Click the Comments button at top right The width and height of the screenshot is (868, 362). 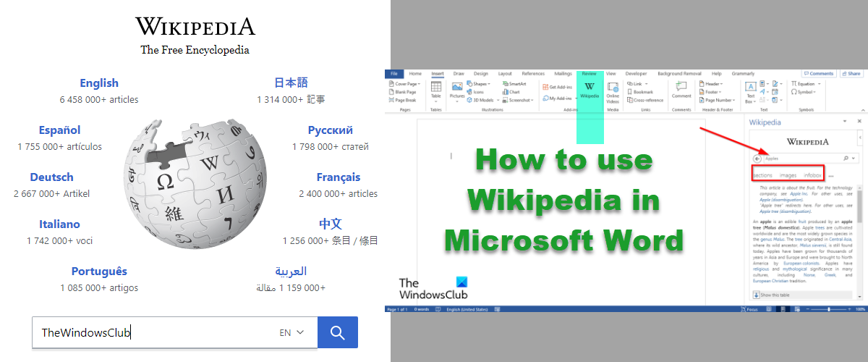pos(819,73)
